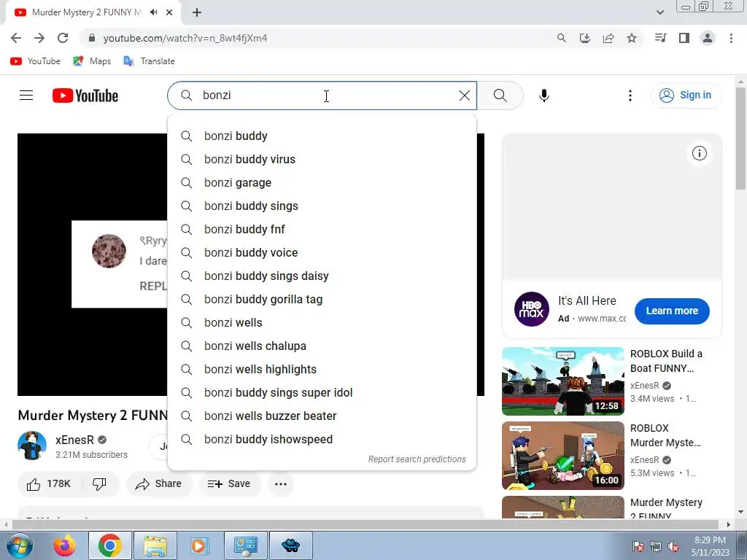
Task: Save video to playlist
Action: pyautogui.click(x=229, y=484)
